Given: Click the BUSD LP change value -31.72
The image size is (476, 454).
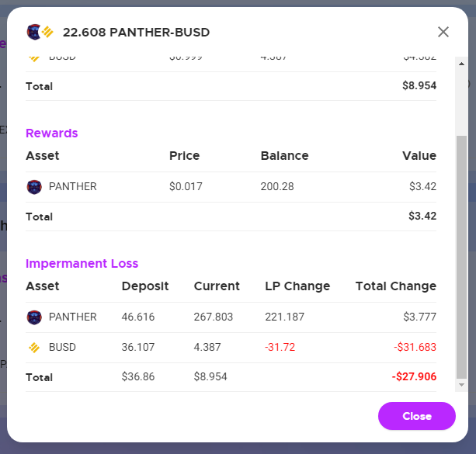Looking at the screenshot, I should coord(280,347).
